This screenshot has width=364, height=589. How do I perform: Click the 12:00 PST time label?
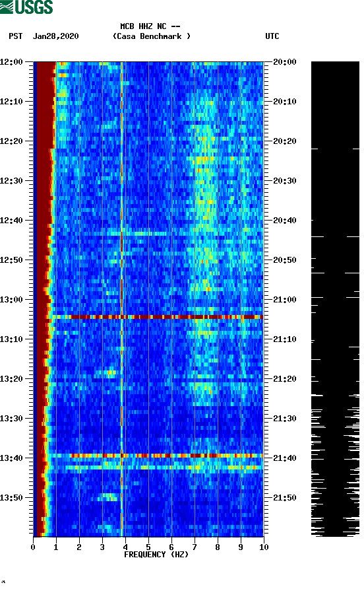12,62
